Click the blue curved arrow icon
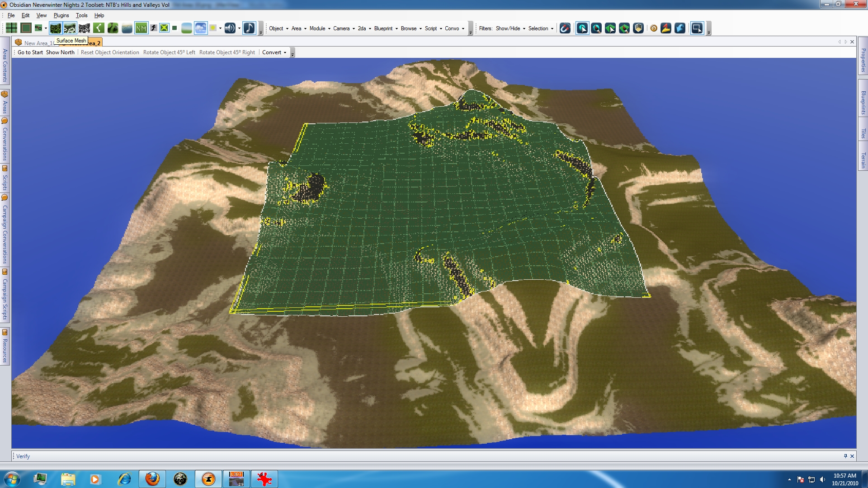The height and width of the screenshot is (488, 868). click(x=680, y=28)
